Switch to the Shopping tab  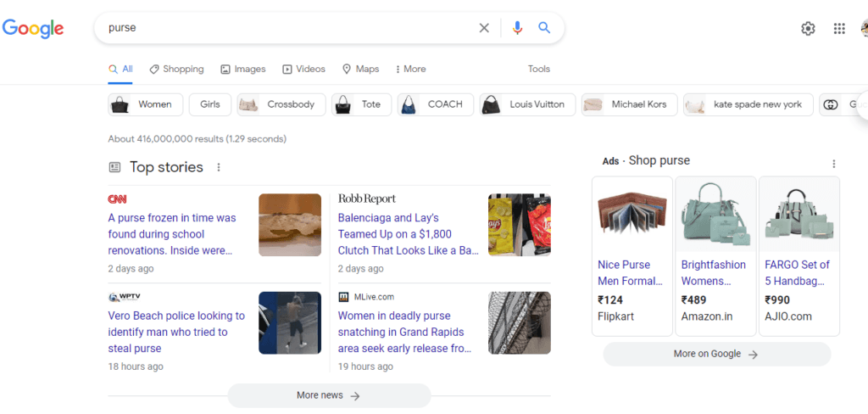pos(176,70)
